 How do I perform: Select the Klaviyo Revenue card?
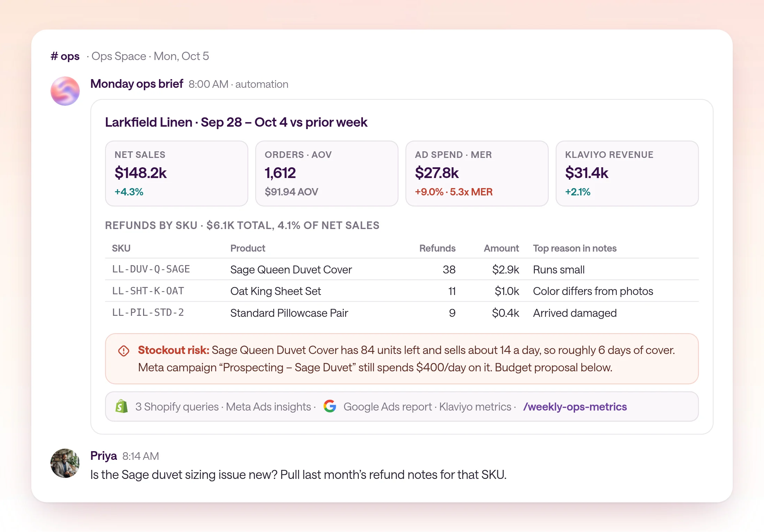pyautogui.click(x=627, y=173)
